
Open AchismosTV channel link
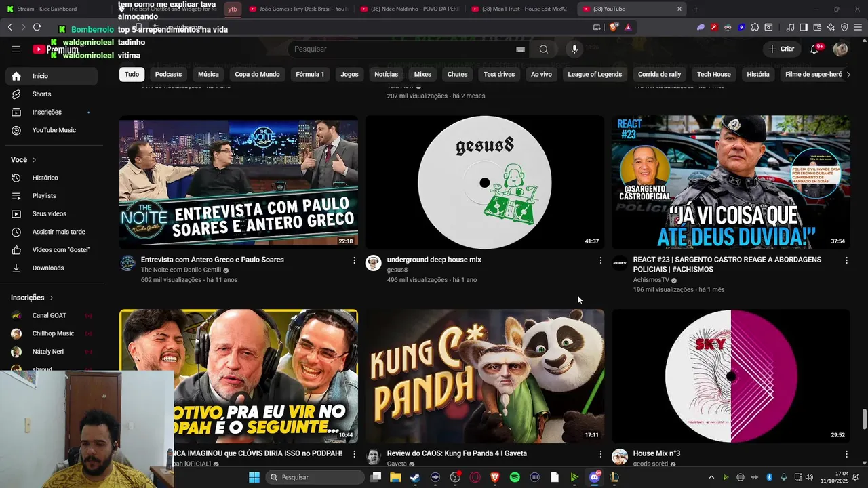[x=651, y=280]
